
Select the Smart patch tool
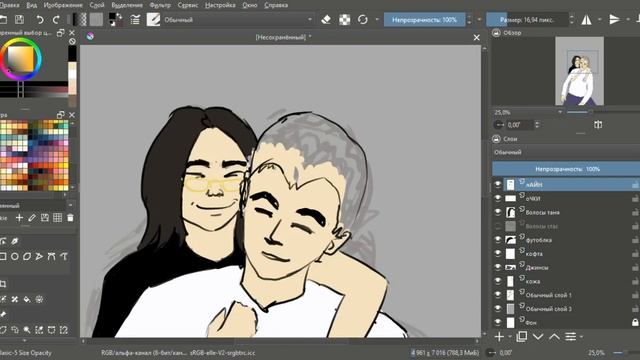coord(15,299)
